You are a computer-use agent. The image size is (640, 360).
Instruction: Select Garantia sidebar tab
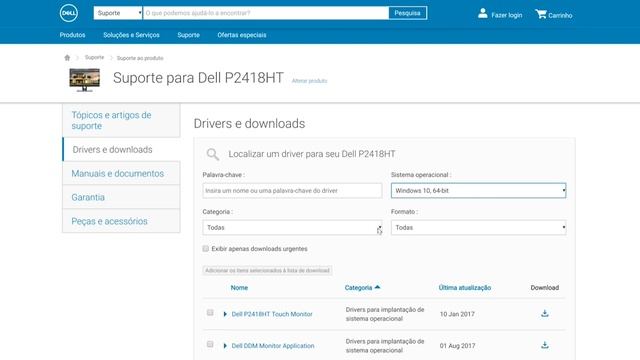121,197
